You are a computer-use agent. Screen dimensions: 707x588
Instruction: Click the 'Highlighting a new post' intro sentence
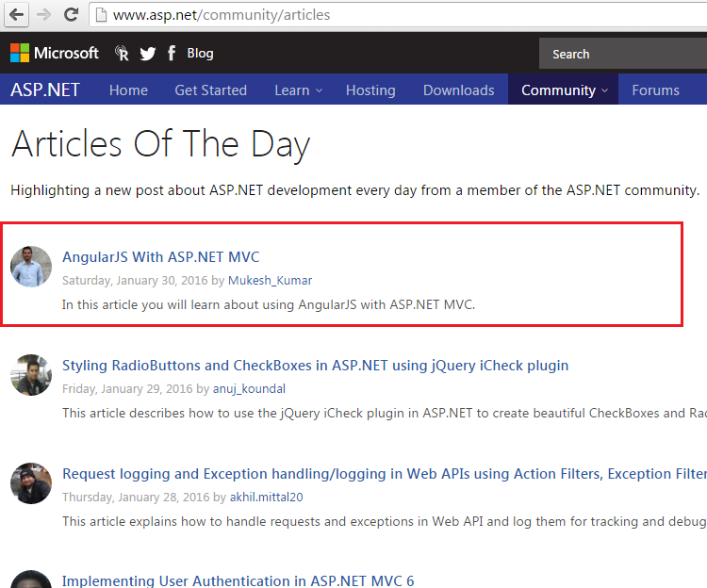(354, 190)
